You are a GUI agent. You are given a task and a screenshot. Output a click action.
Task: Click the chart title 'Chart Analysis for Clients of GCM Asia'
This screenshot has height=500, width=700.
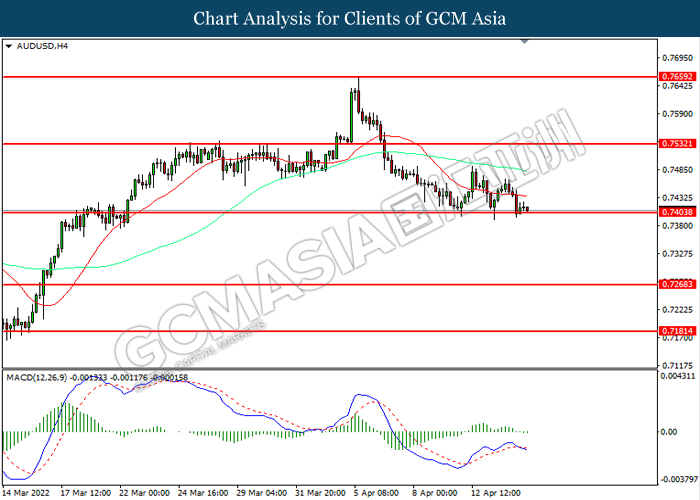pos(350,18)
